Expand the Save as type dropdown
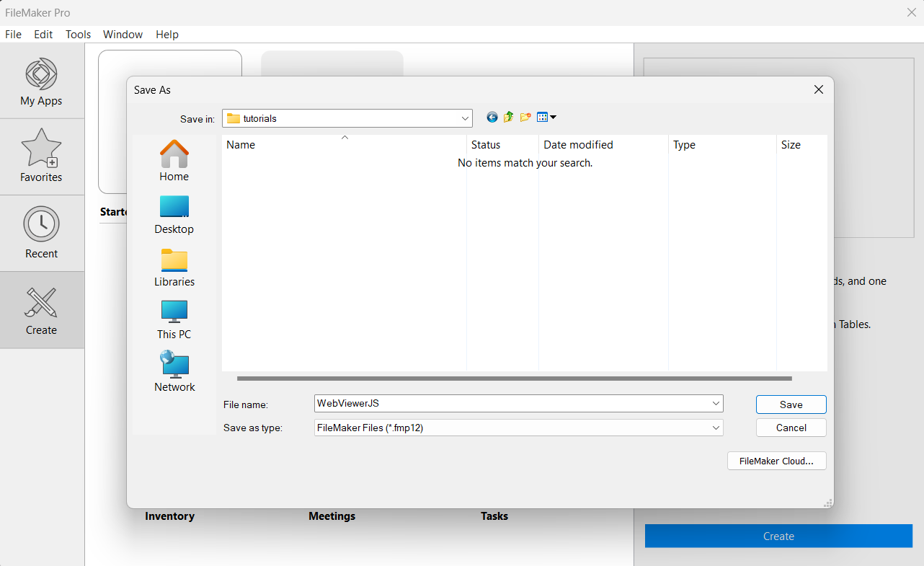Viewport: 924px width, 566px height. (716, 428)
